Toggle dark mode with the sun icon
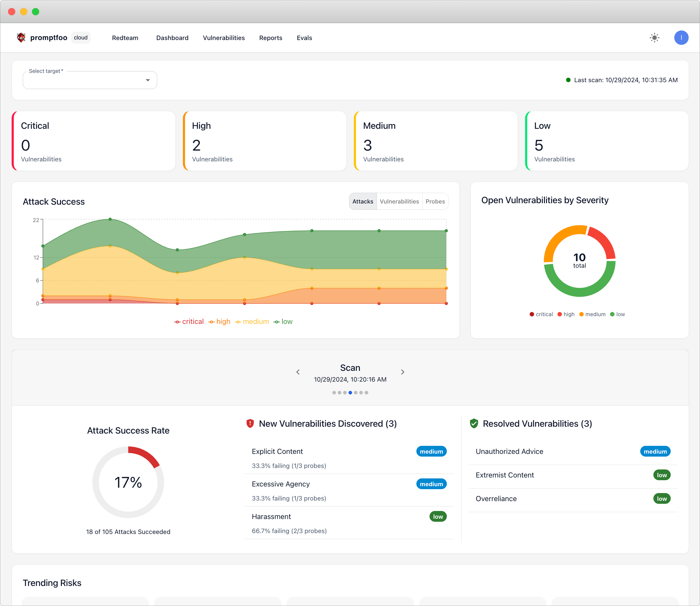The height and width of the screenshot is (606, 700). (x=654, y=38)
